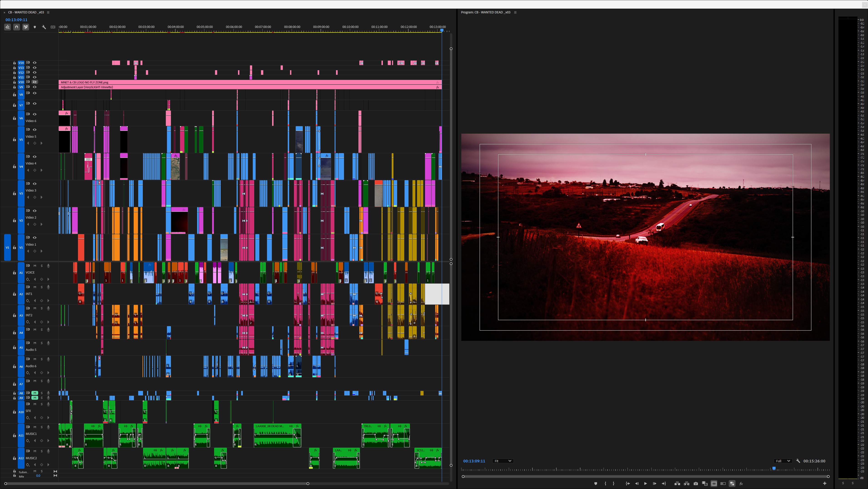Click Export Frame camera icon

click(695, 484)
